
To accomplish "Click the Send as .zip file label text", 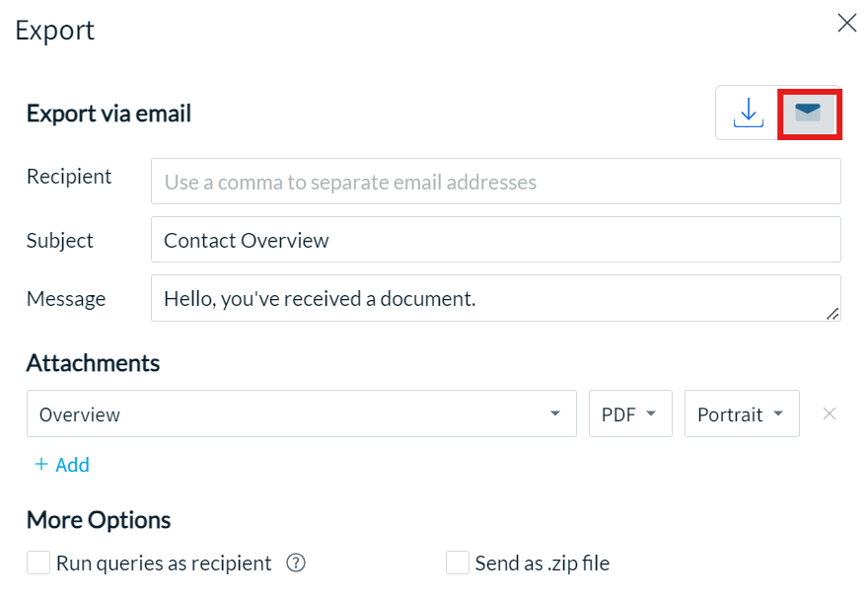I will click(x=542, y=564).
